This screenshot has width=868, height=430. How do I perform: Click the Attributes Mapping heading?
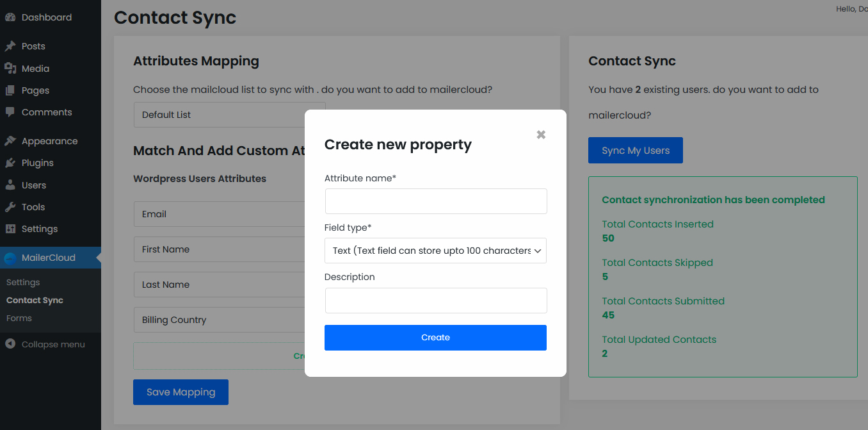click(x=196, y=62)
